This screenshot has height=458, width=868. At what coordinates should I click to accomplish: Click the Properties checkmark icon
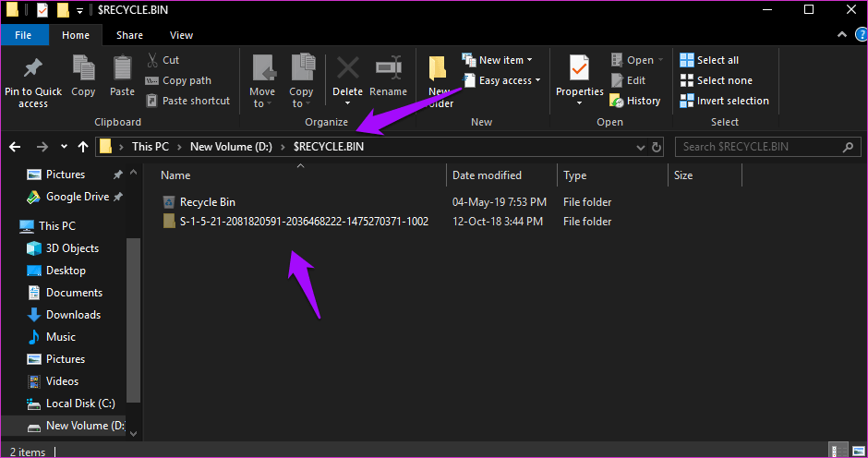(579, 68)
